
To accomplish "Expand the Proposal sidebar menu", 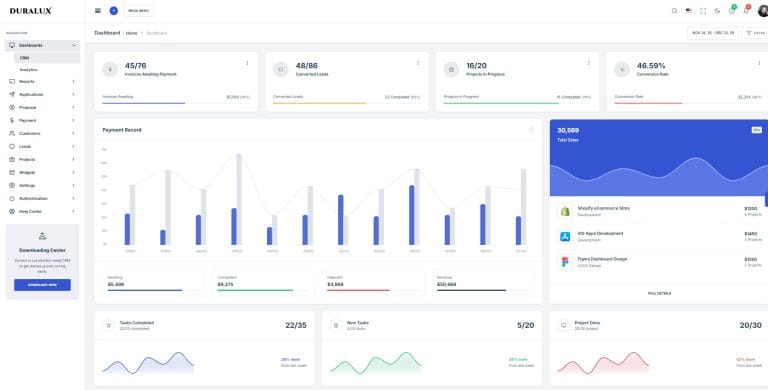I will 42,107.
